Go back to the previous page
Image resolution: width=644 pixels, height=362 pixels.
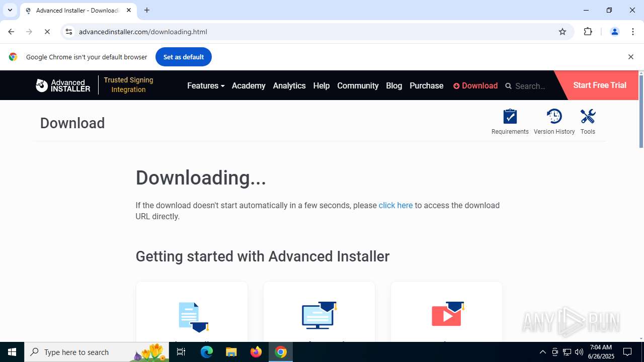tap(11, 32)
